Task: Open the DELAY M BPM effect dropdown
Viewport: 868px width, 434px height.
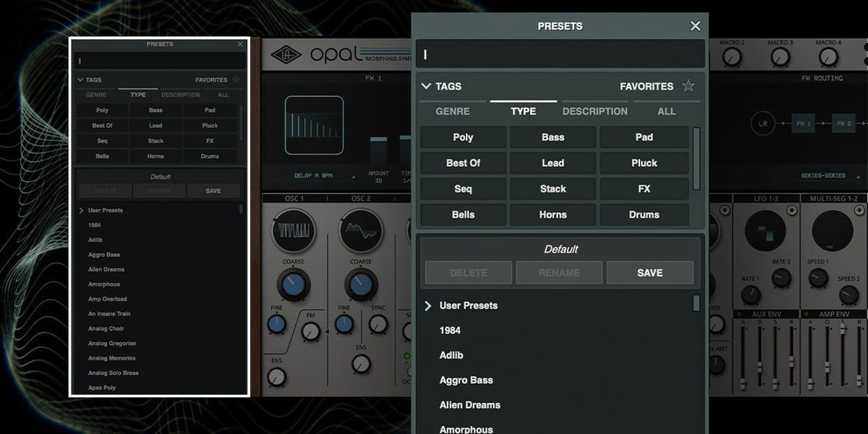Action: pyautogui.click(x=324, y=176)
